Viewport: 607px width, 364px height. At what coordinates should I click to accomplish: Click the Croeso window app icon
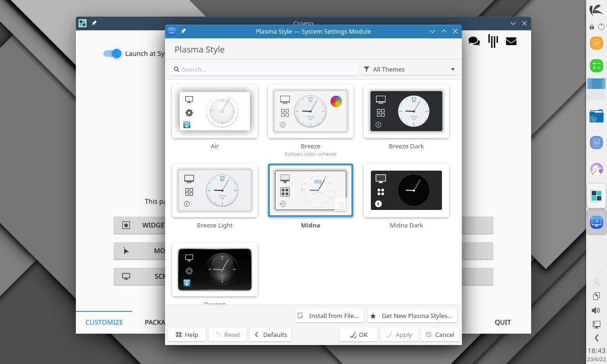[x=83, y=23]
